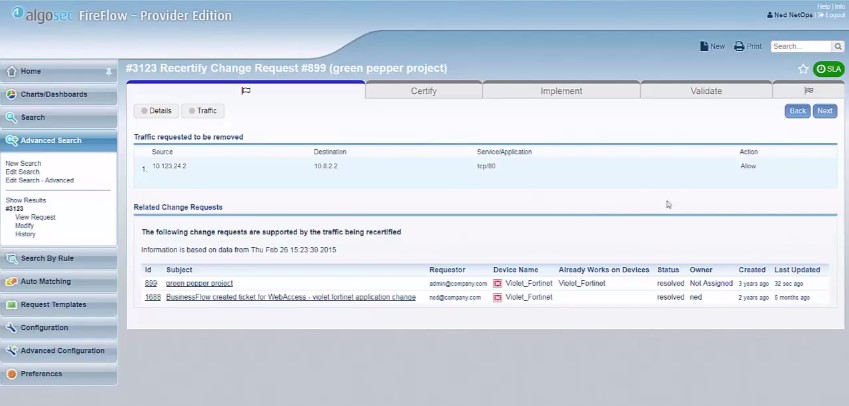Click source 10.123.24.2 cell

[169, 166]
